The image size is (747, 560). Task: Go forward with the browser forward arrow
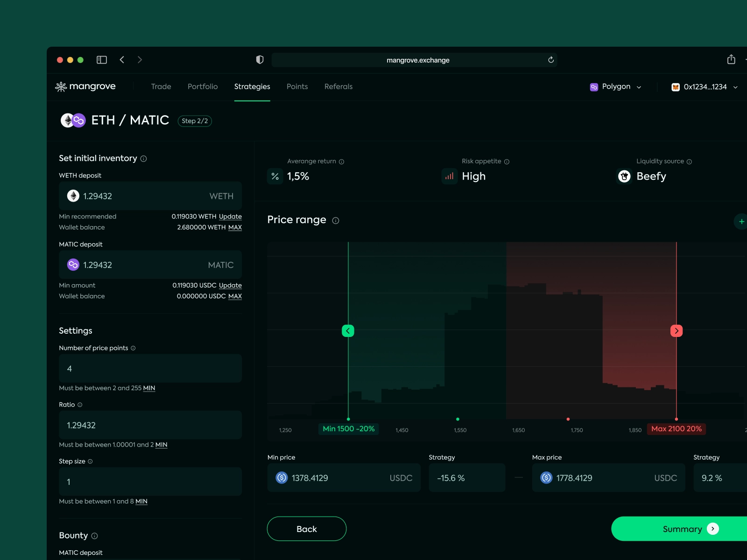point(140,60)
